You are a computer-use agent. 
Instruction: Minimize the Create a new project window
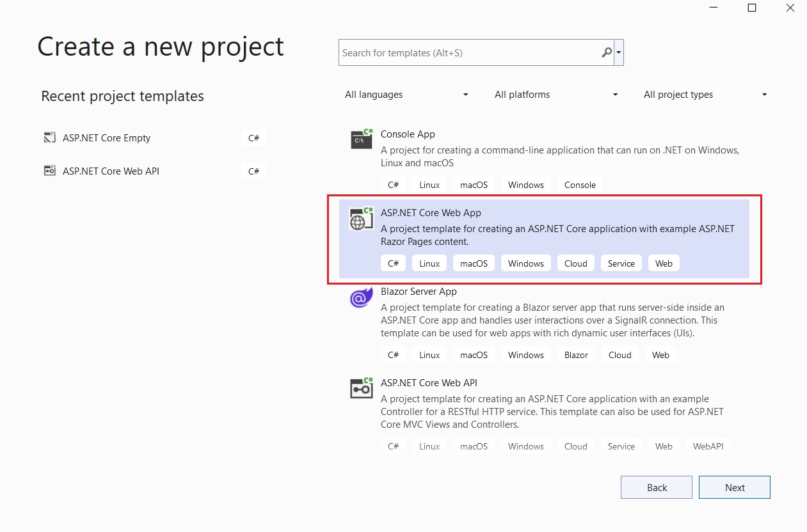713,8
